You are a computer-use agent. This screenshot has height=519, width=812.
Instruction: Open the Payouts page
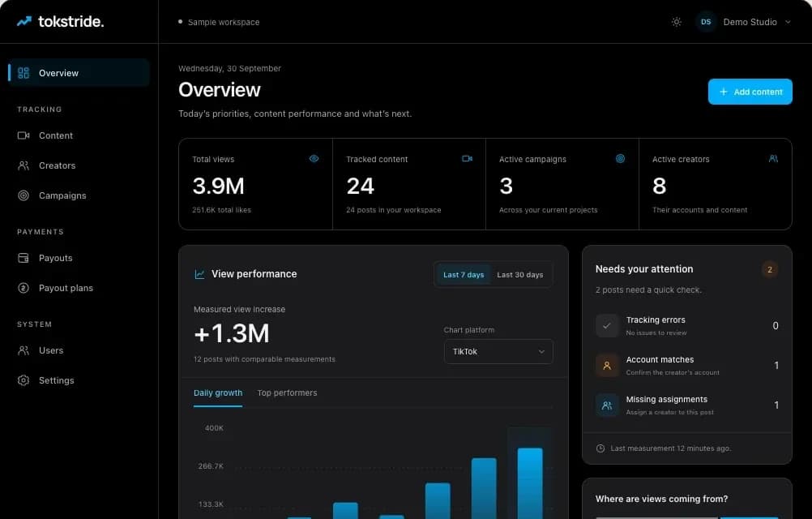(x=79, y=258)
